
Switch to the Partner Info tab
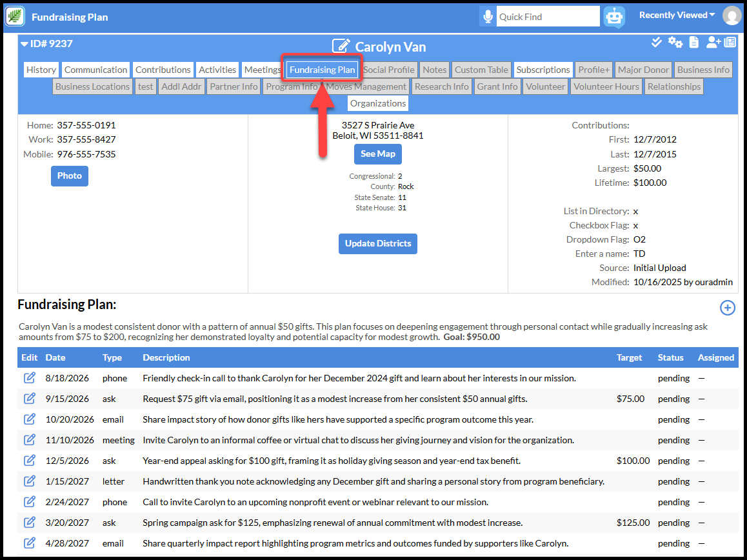click(234, 86)
